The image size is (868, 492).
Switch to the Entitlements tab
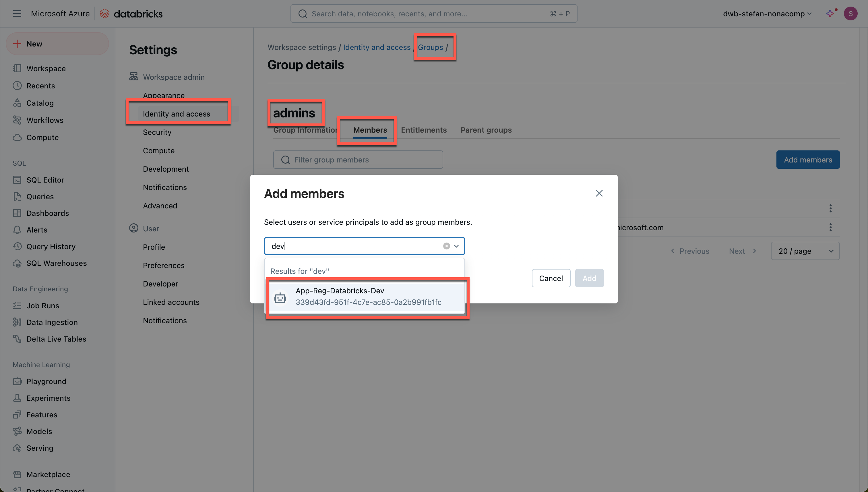[423, 130]
